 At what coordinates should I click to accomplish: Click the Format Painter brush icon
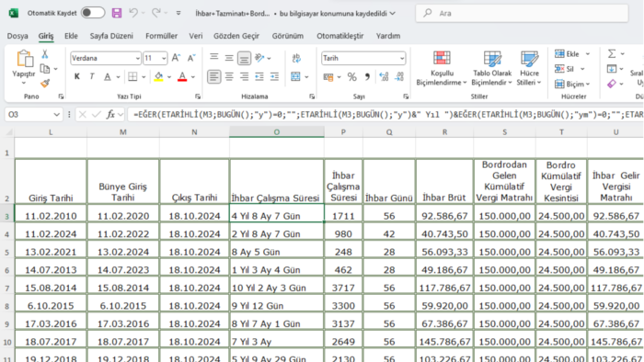pos(45,84)
